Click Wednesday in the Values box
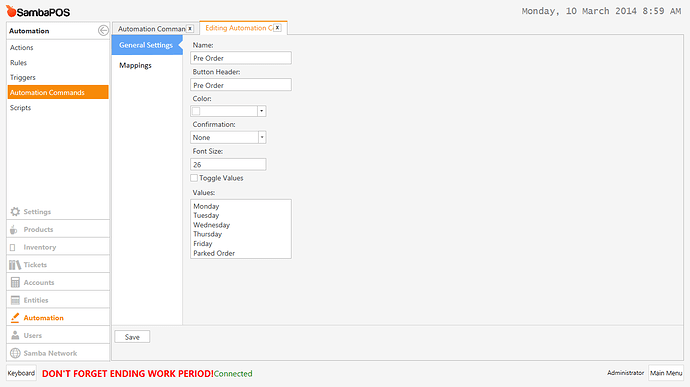 pyautogui.click(x=211, y=225)
